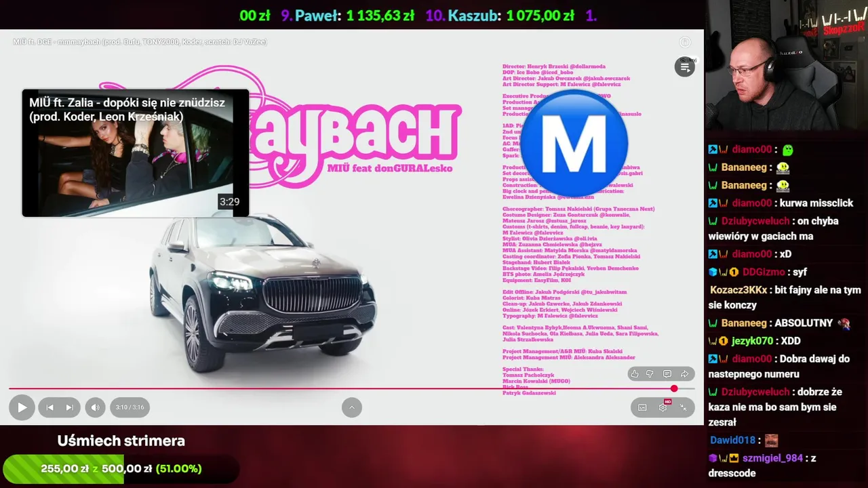Click the Play button in the player
868x488 pixels.
click(x=22, y=407)
